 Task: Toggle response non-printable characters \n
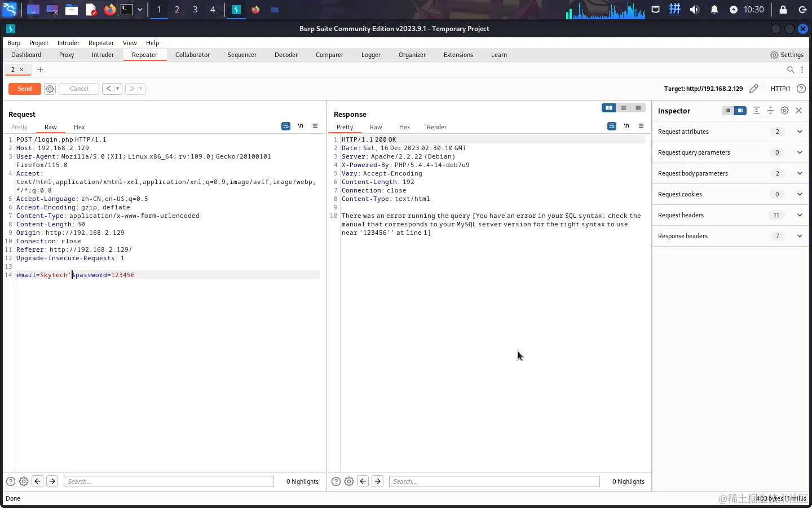pyautogui.click(x=626, y=126)
